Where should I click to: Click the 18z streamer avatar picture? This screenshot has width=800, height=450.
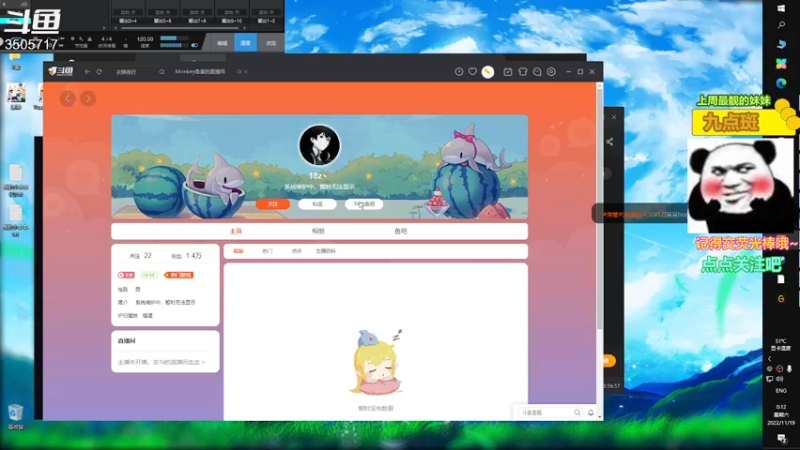tap(319, 145)
